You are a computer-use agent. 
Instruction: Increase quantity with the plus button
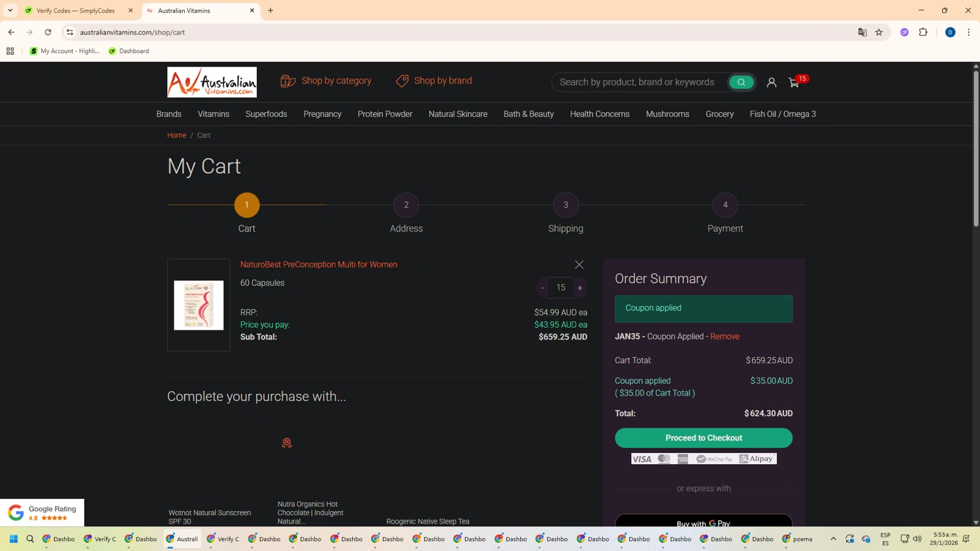(580, 288)
